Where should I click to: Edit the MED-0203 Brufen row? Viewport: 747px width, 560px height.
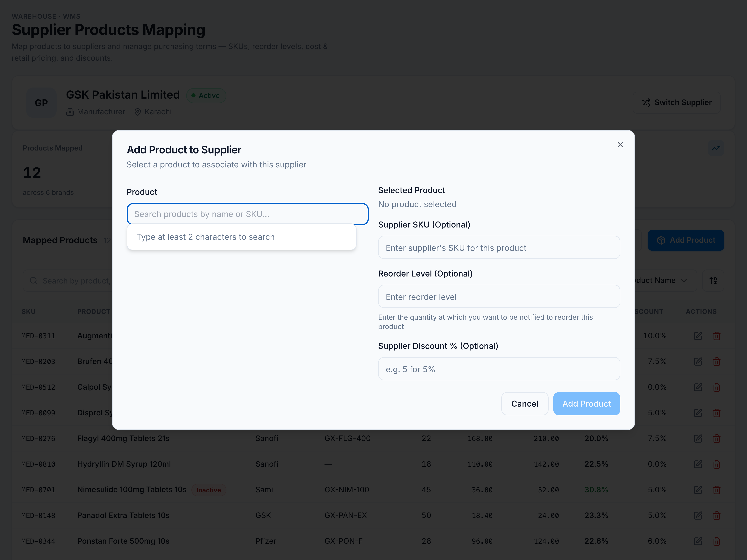point(698,361)
